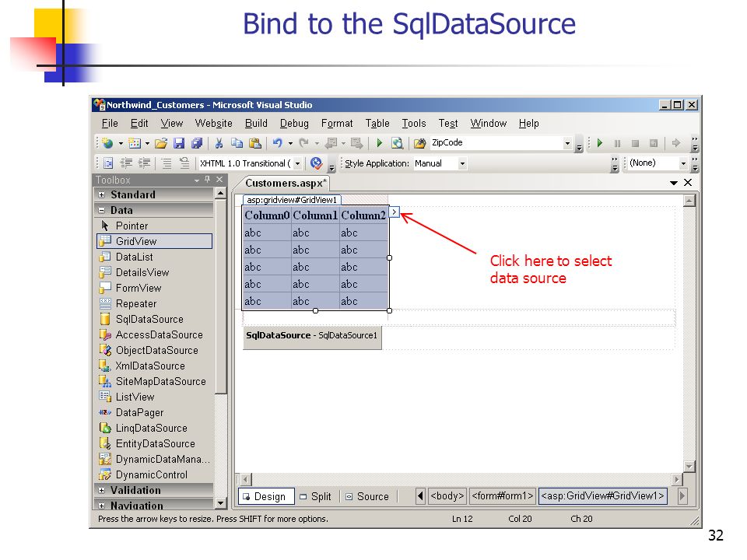
Task: Click the Find in Files icon beside ZipCode
Action: pyautogui.click(x=419, y=143)
